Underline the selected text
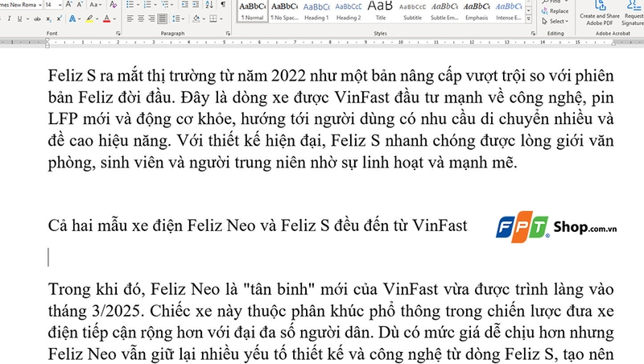This screenshot has width=644, height=364. [19, 19]
